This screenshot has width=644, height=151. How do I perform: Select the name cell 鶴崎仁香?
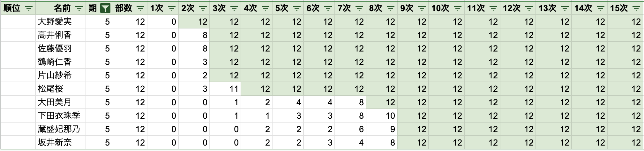(61, 62)
